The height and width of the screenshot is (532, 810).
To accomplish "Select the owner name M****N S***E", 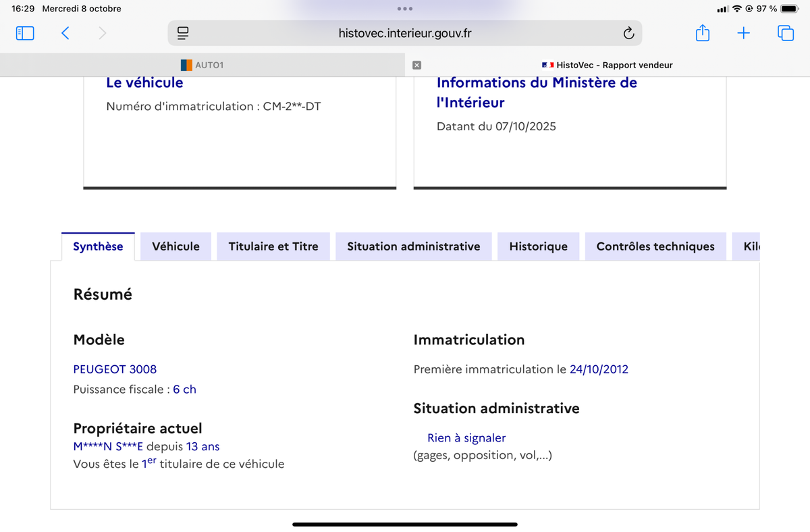I will tap(108, 447).
